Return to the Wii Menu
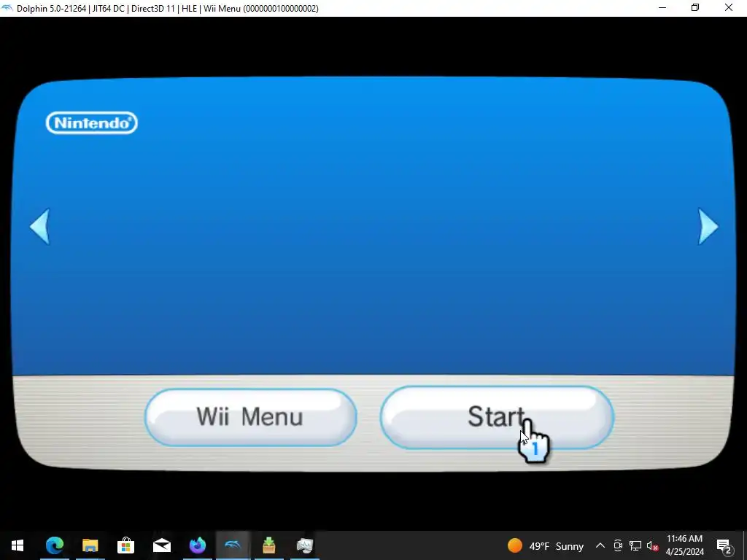Viewport: 747px width, 560px height. coord(251,417)
